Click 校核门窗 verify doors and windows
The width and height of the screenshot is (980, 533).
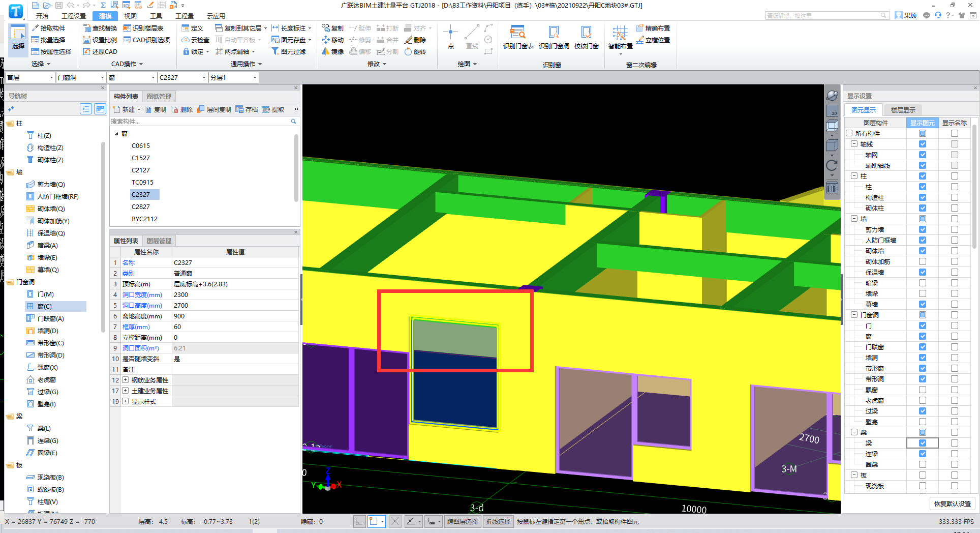click(x=586, y=38)
